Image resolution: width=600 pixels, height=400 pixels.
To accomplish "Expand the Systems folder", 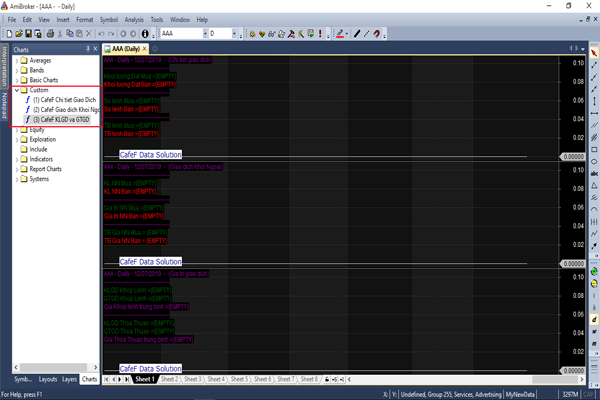I will tap(17, 179).
